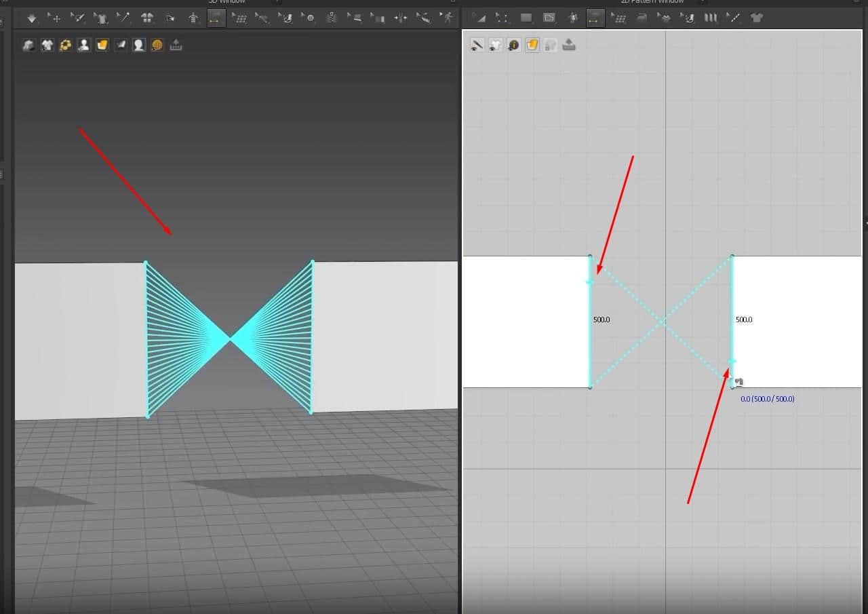Toggle the avatar head silhouette icon in 3D window

click(139, 45)
